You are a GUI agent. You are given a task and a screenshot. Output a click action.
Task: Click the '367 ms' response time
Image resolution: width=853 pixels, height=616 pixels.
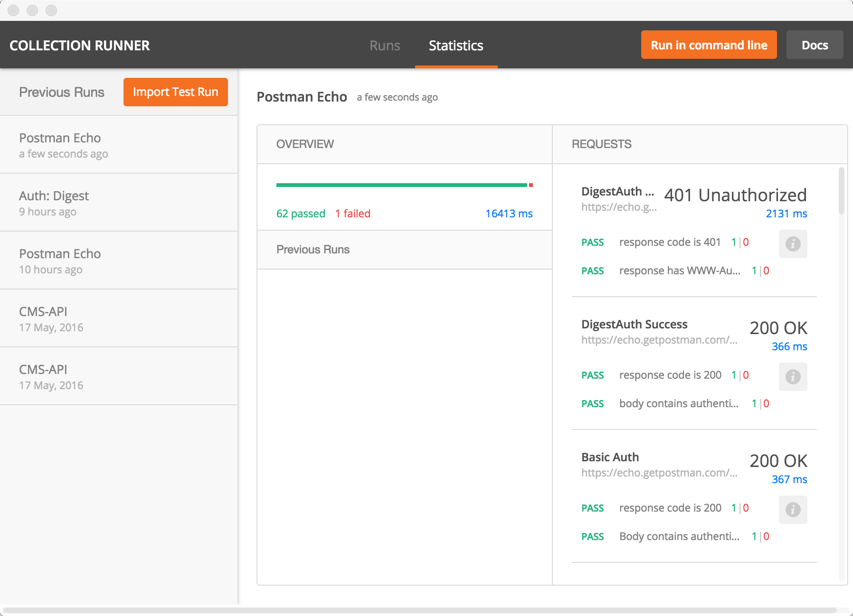pos(789,479)
